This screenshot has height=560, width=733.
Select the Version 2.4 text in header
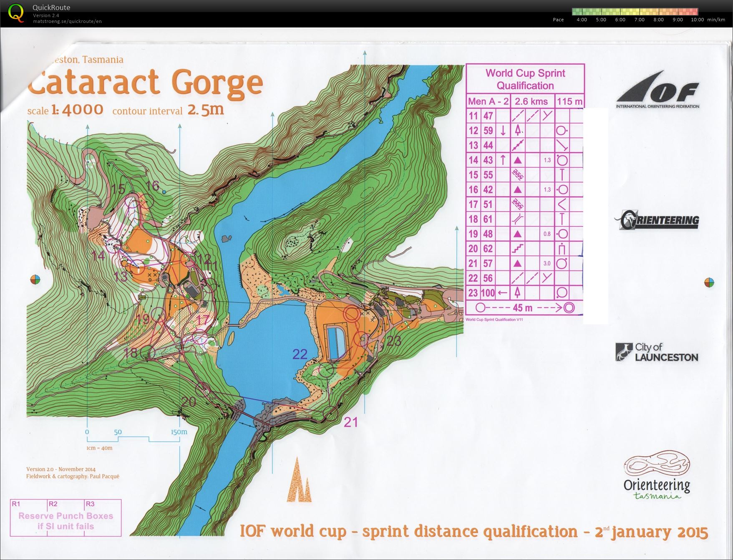[46, 15]
